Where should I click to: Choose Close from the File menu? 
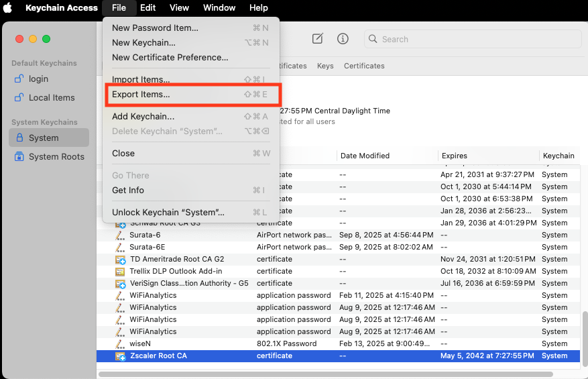pos(191,153)
